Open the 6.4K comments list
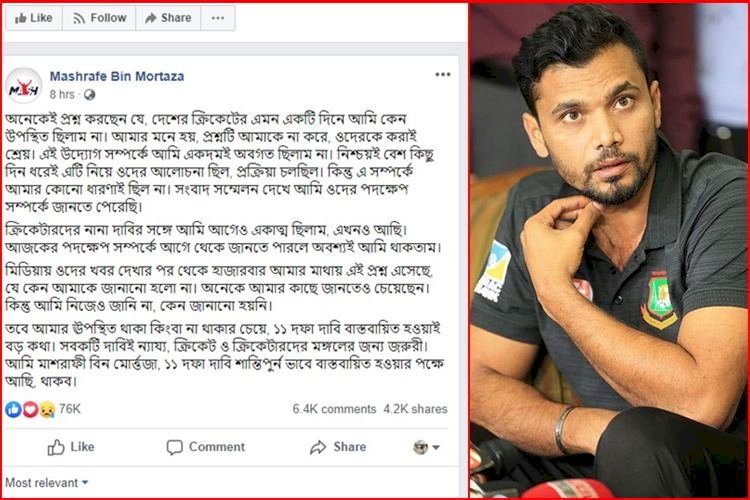This screenshot has width=750, height=500. coord(334,409)
